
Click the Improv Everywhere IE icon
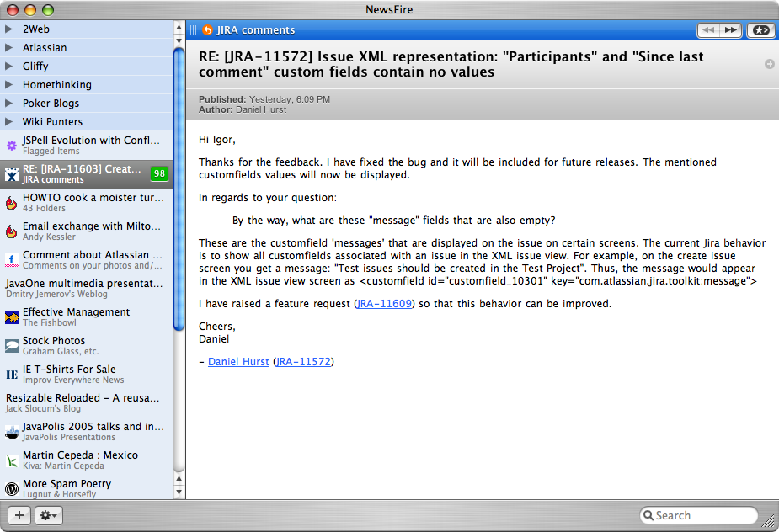point(12,375)
